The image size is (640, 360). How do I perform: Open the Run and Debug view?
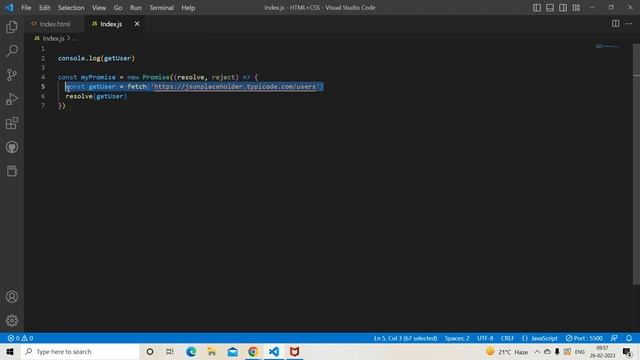12,99
